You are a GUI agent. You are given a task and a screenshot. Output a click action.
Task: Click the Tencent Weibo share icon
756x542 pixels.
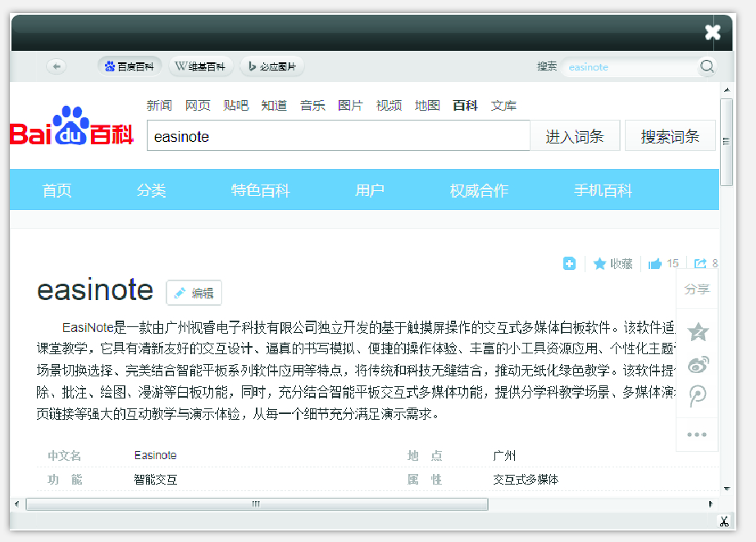click(698, 396)
